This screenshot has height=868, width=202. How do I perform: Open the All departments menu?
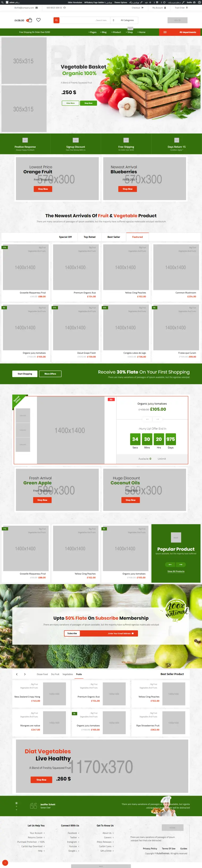[x=180, y=32]
